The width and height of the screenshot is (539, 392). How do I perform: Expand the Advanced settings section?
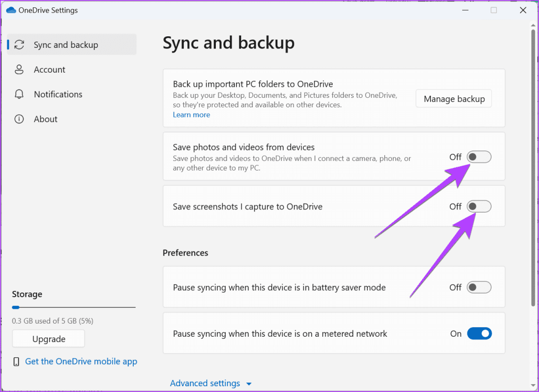[211, 383]
